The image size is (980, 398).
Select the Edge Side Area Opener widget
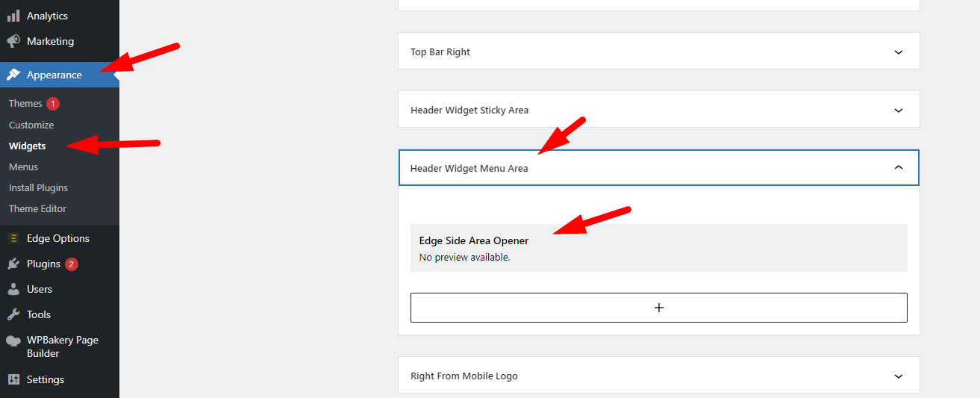(659, 248)
